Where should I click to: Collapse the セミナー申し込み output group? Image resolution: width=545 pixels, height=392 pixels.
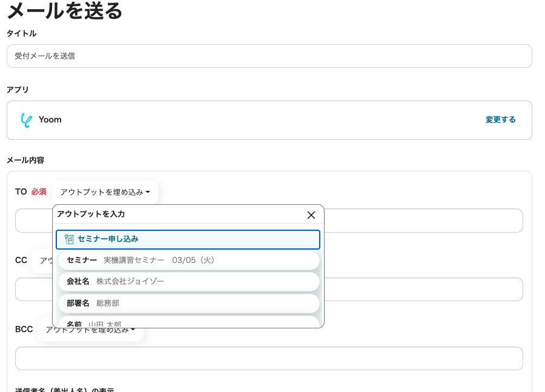pyautogui.click(x=188, y=239)
